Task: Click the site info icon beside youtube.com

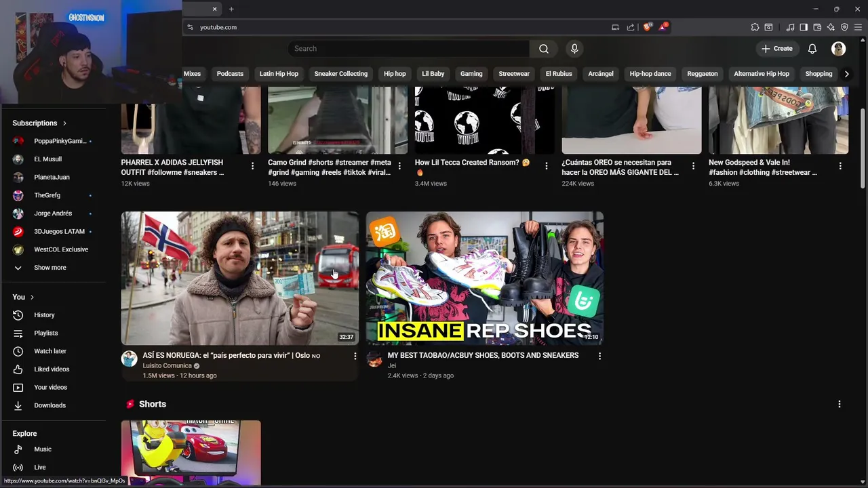Action: (x=190, y=27)
